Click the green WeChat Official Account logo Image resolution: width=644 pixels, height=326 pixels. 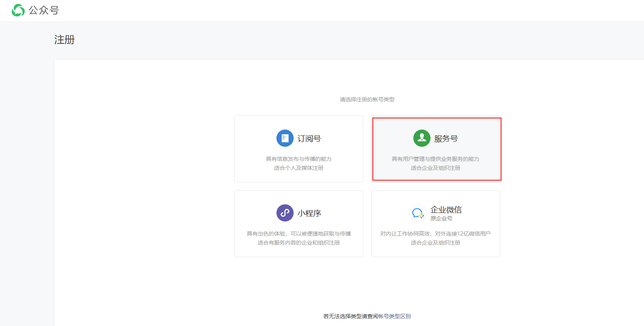pos(18,10)
